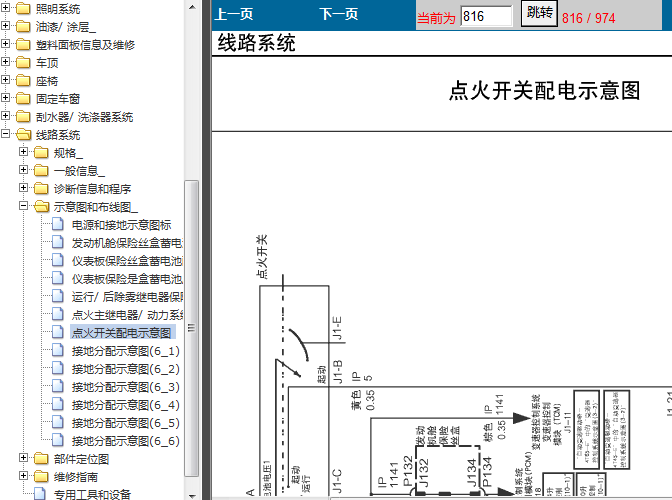Click the 发动机舱保险丝盒 page icon
The height and width of the screenshot is (500, 672).
pyautogui.click(x=58, y=242)
